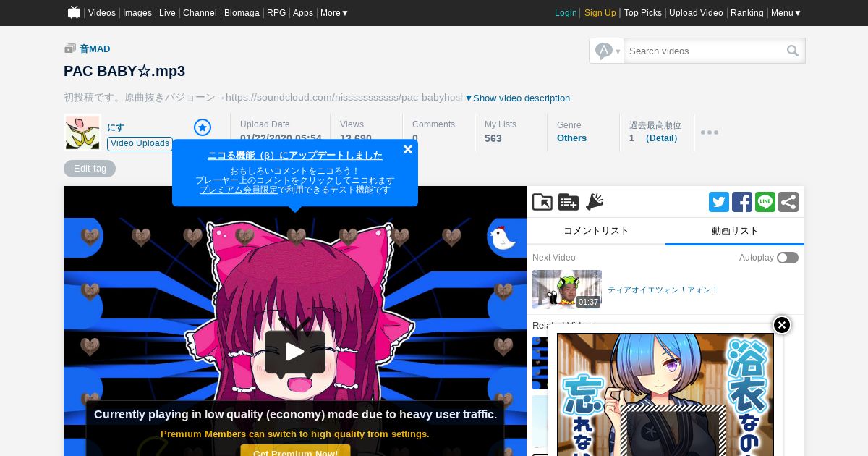Open the search type selector dropdown
Image resolution: width=868 pixels, height=456 pixels.
pyautogui.click(x=607, y=51)
